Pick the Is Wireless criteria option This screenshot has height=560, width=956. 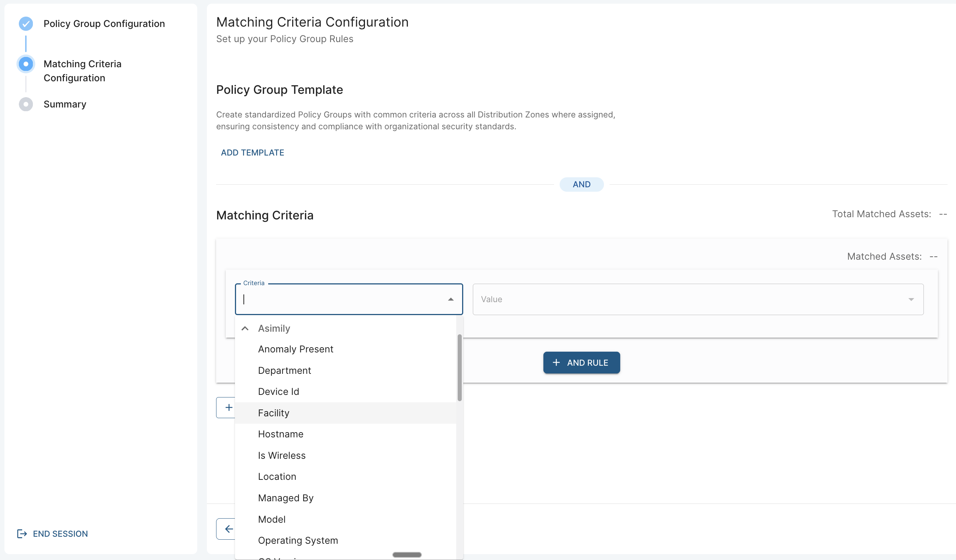346,455
